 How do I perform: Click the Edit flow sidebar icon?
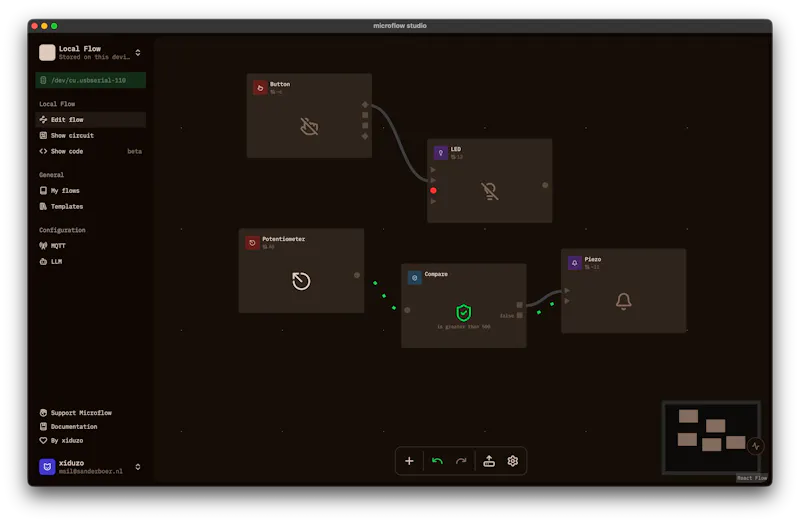point(43,119)
